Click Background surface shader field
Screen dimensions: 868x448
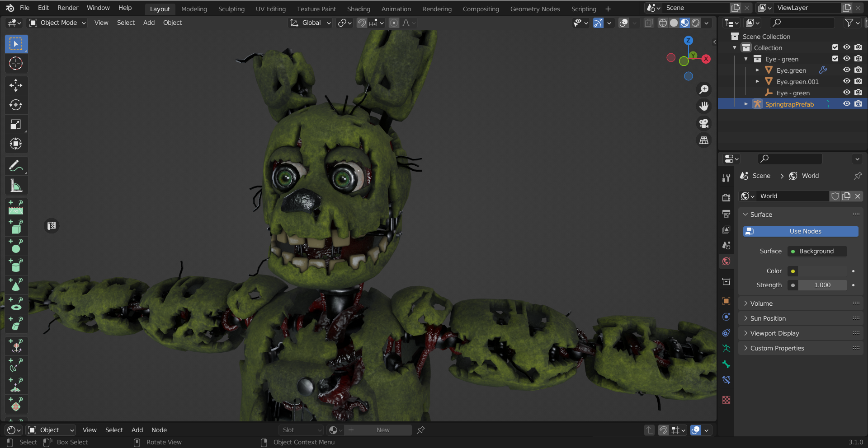click(817, 251)
